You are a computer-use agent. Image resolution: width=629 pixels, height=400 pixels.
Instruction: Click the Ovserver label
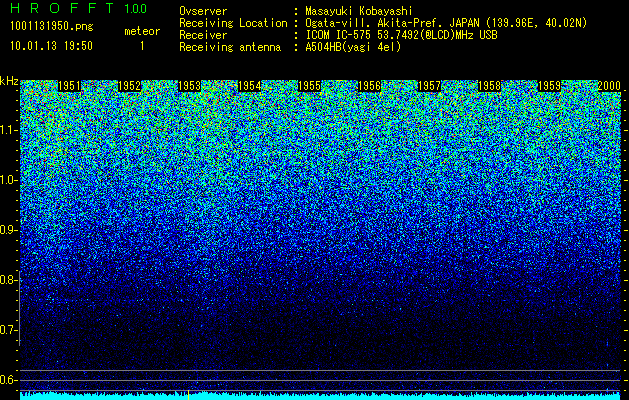pyautogui.click(x=203, y=11)
